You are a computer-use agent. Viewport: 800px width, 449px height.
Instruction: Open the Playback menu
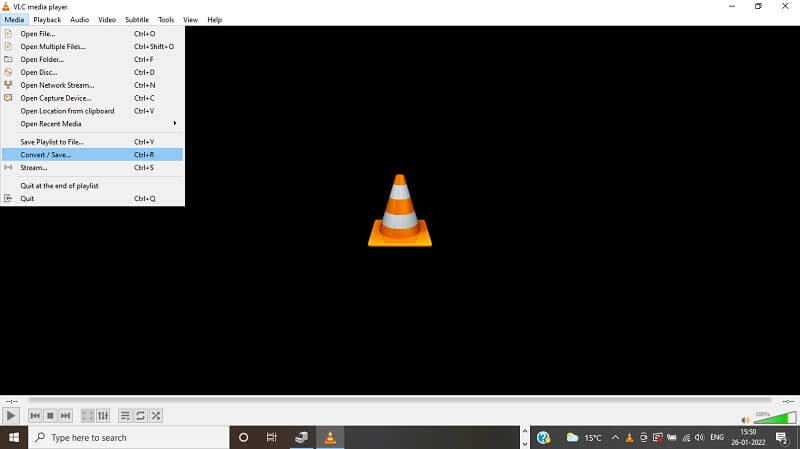[x=47, y=19]
